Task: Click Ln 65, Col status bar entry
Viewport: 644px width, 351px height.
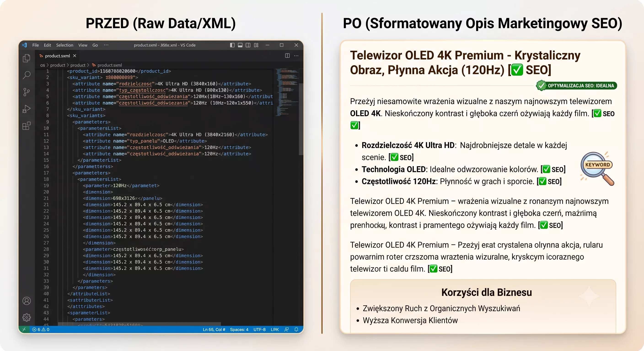Action: 214,330
